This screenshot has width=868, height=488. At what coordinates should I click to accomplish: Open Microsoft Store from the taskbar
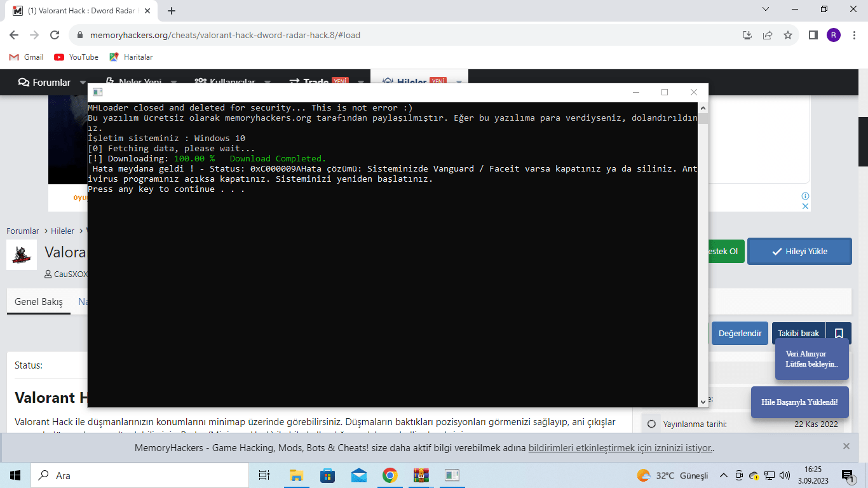tap(327, 475)
